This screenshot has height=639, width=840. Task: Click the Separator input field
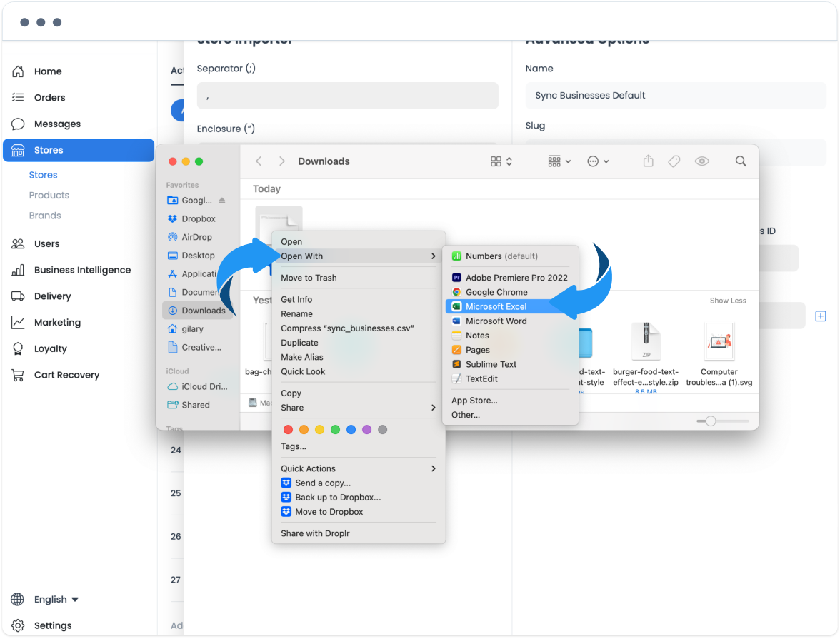[348, 96]
